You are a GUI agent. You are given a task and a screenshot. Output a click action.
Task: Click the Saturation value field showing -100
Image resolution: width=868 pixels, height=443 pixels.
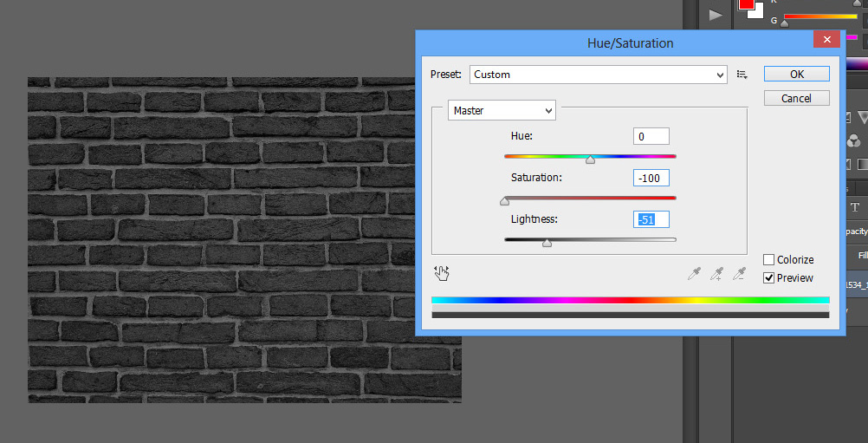651,178
